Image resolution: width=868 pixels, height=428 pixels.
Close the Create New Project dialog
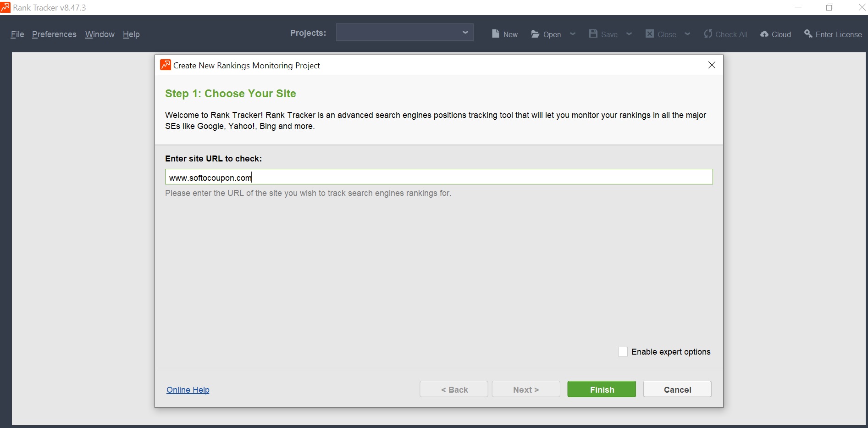712,65
